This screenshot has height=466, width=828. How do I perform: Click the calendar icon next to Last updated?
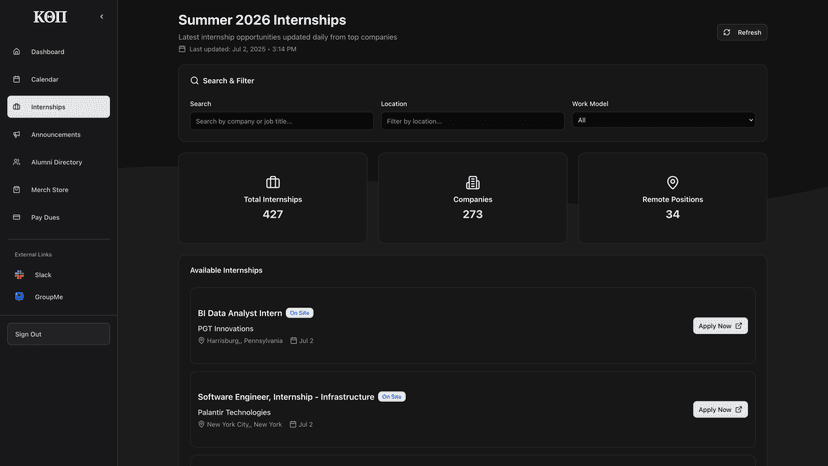click(x=182, y=49)
